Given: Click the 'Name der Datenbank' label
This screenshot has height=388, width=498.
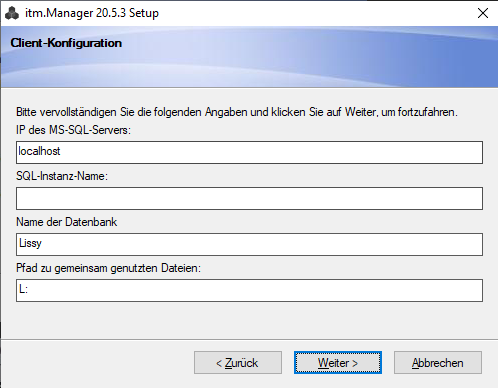Looking at the screenshot, I should pos(67,222).
